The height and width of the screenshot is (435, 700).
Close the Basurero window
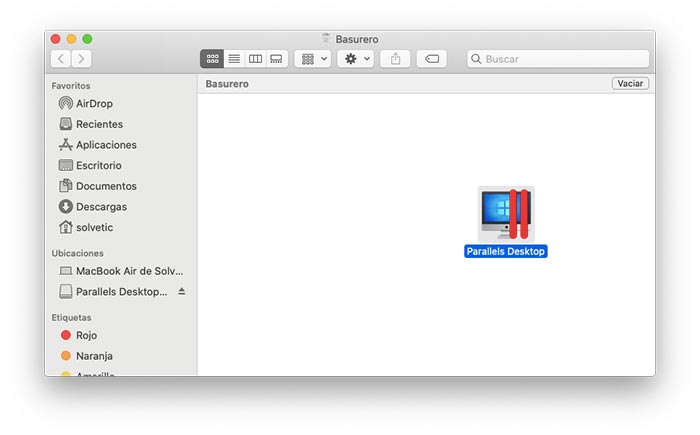point(55,39)
